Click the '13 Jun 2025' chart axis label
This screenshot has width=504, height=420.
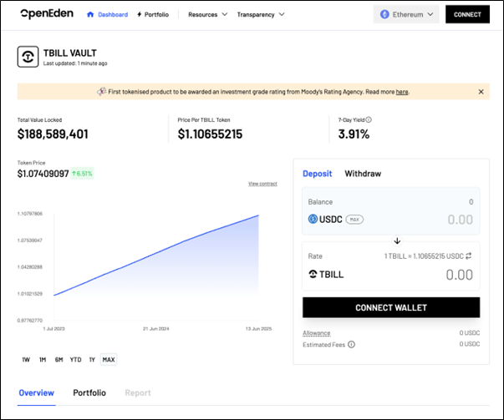[x=258, y=329]
